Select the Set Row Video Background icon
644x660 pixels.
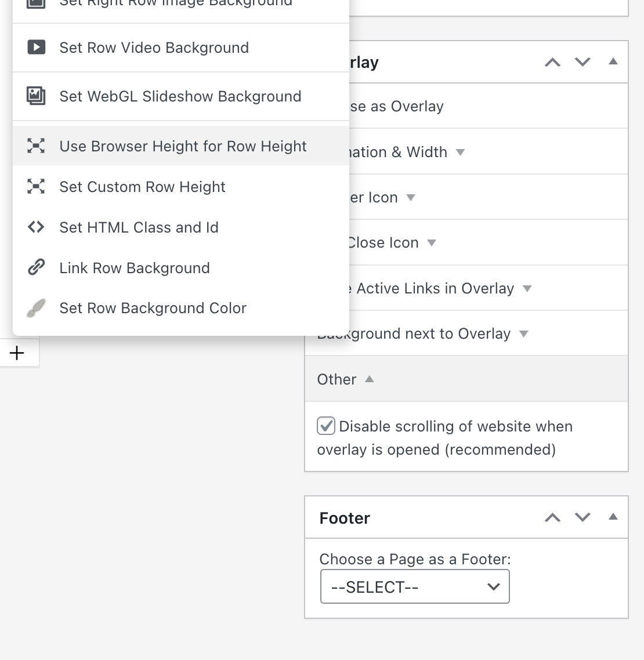[x=36, y=48]
